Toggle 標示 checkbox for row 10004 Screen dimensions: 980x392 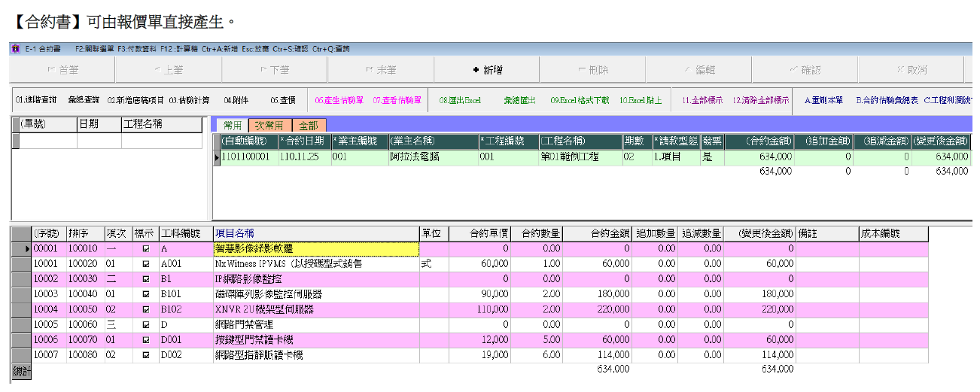point(145,309)
